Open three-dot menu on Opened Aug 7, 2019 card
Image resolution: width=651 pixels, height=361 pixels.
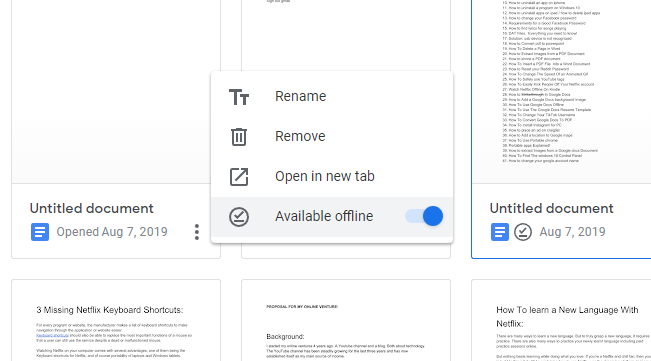(x=197, y=232)
